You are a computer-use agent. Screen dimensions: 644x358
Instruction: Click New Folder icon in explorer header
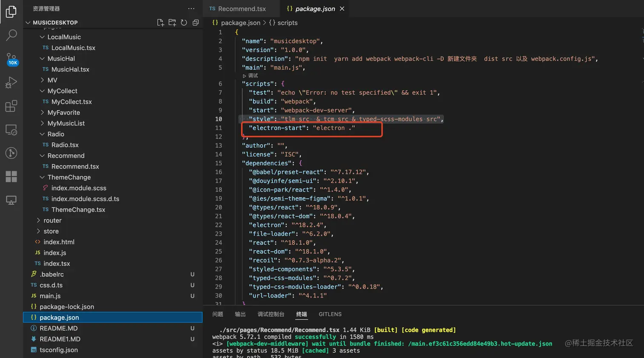pos(172,23)
